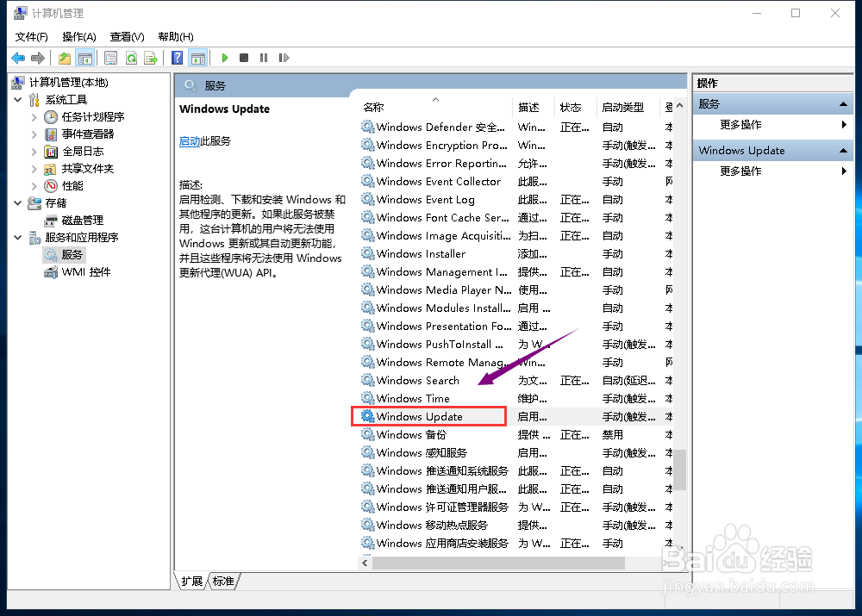
Task: Click the horizontal scrollbar thumb in services list
Action: point(498,563)
